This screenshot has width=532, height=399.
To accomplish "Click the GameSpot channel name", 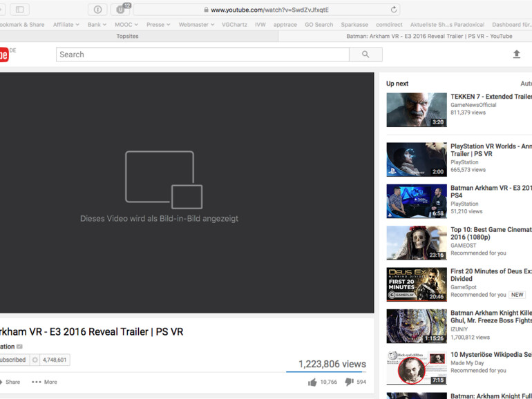I will coord(464,287).
